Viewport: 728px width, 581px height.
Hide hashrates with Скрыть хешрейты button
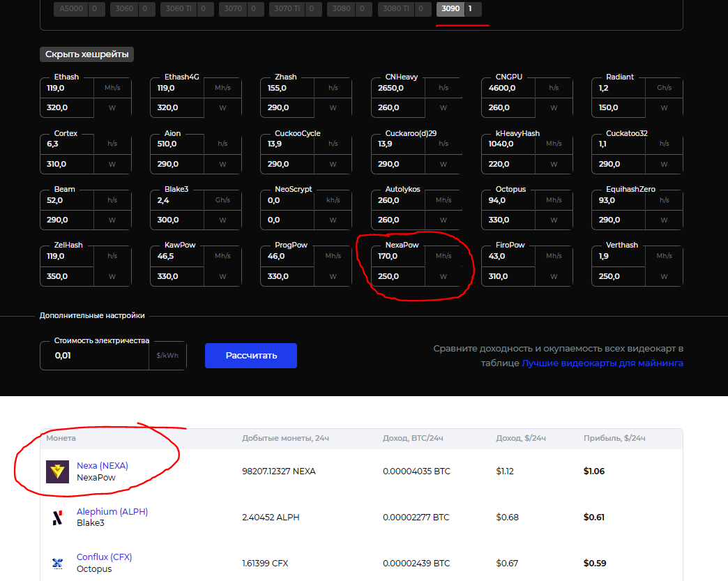point(87,54)
